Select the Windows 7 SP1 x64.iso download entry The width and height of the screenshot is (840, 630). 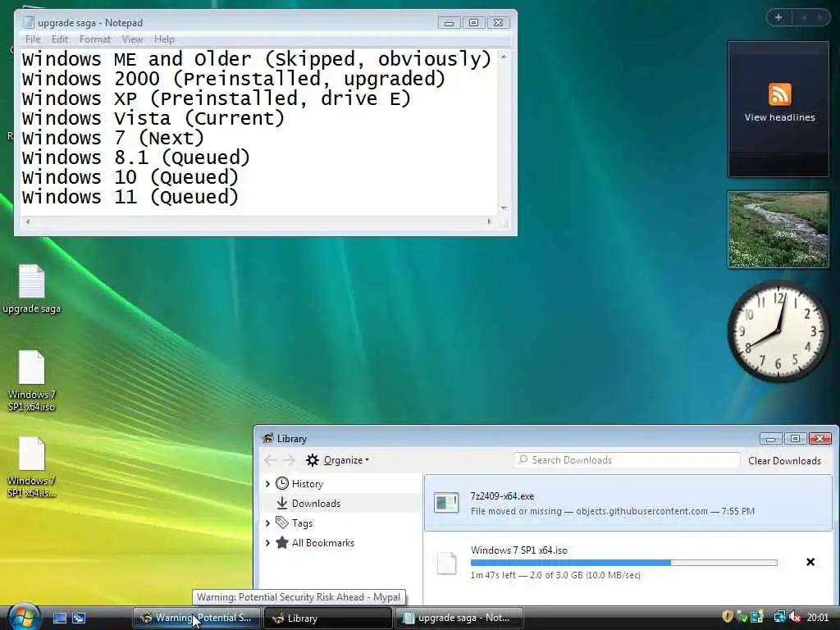[x=628, y=562]
